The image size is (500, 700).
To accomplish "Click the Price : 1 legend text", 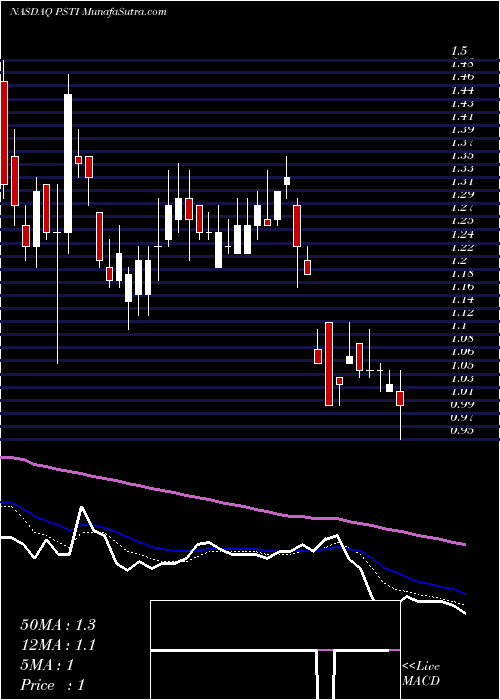I will [x=53, y=685].
